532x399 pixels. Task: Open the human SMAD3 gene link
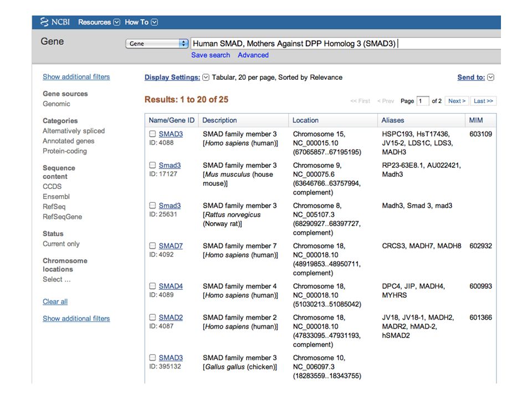click(x=171, y=134)
